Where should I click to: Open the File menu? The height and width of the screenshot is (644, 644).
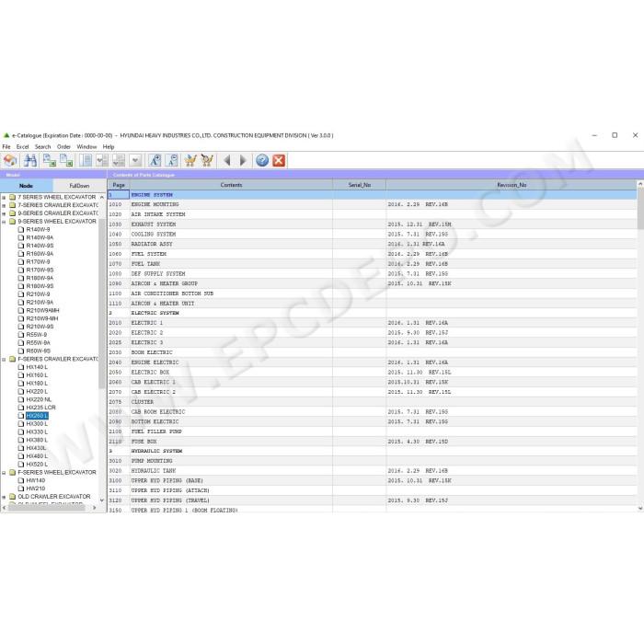pyautogui.click(x=6, y=146)
